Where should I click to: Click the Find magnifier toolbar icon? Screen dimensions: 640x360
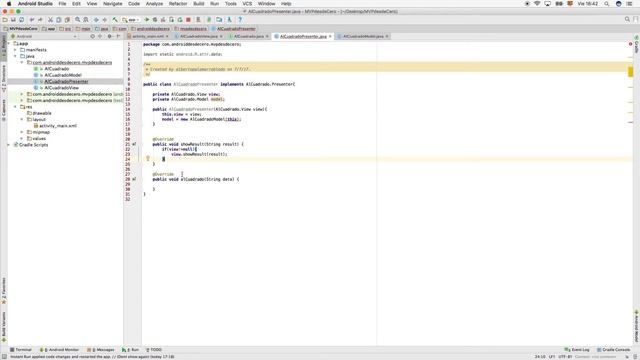coord(78,20)
